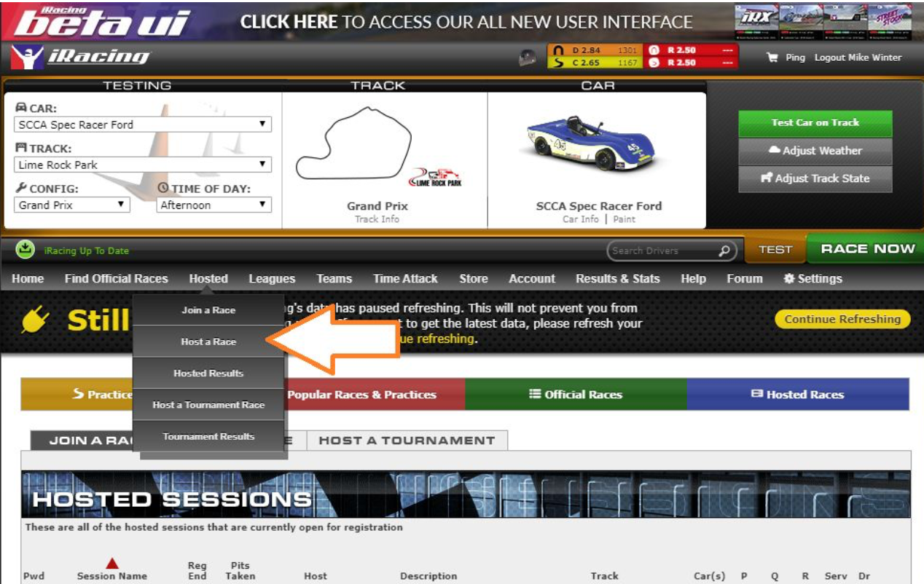Sort by the red Session Name triangle
This screenshot has width=924, height=584.
(x=112, y=563)
